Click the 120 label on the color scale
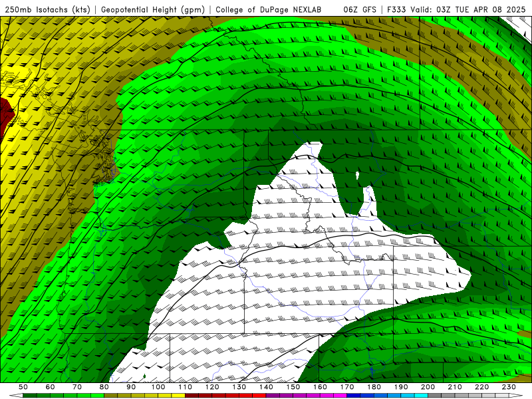 tap(212, 387)
